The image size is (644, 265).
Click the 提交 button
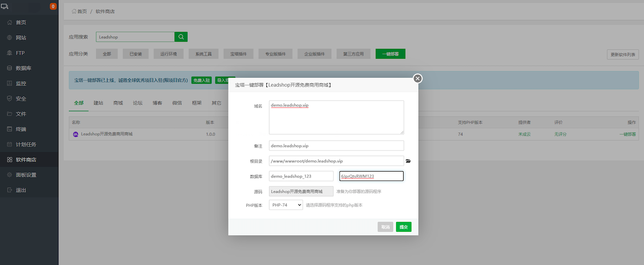(x=404, y=227)
